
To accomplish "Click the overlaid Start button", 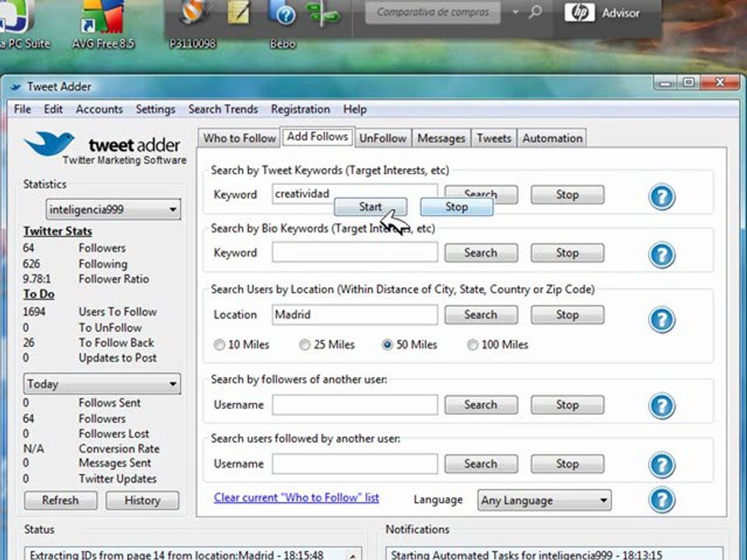I will point(370,207).
